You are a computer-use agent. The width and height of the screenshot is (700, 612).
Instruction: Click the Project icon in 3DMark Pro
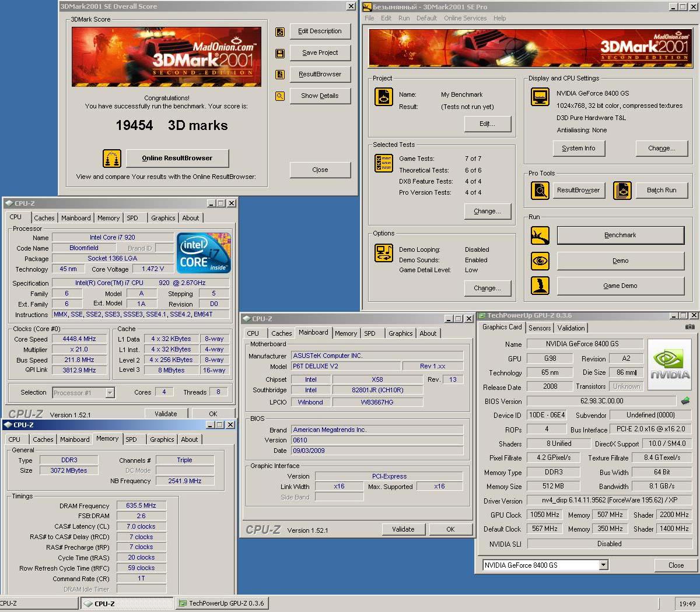[384, 97]
